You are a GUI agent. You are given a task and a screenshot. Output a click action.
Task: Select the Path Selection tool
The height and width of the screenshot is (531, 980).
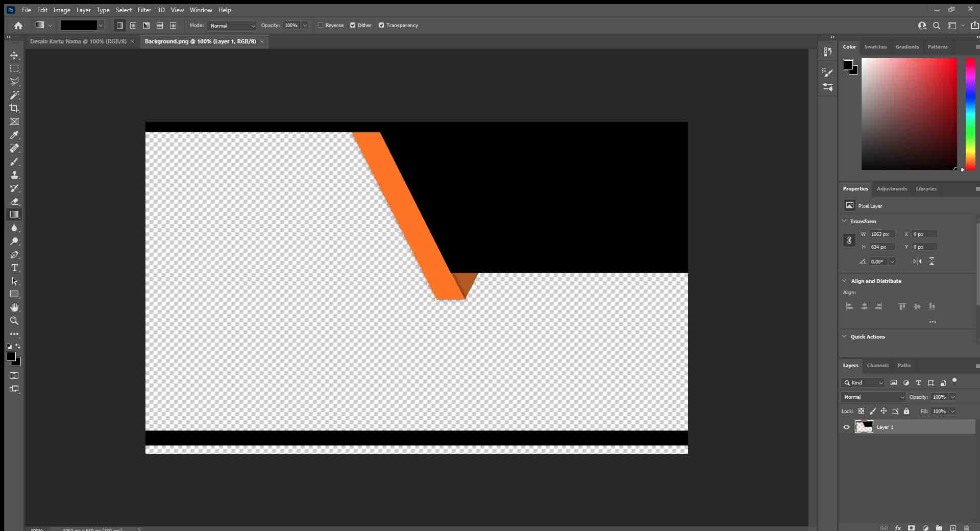click(x=14, y=281)
